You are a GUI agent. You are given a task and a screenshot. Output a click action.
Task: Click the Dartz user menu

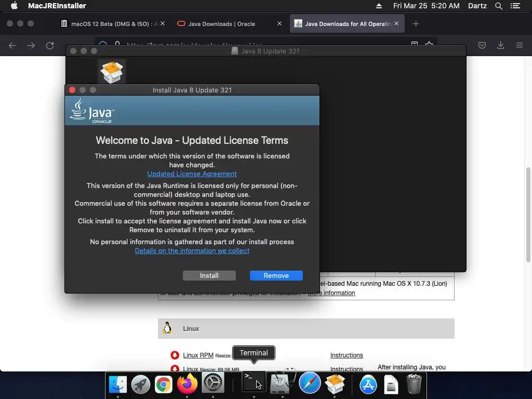click(477, 6)
